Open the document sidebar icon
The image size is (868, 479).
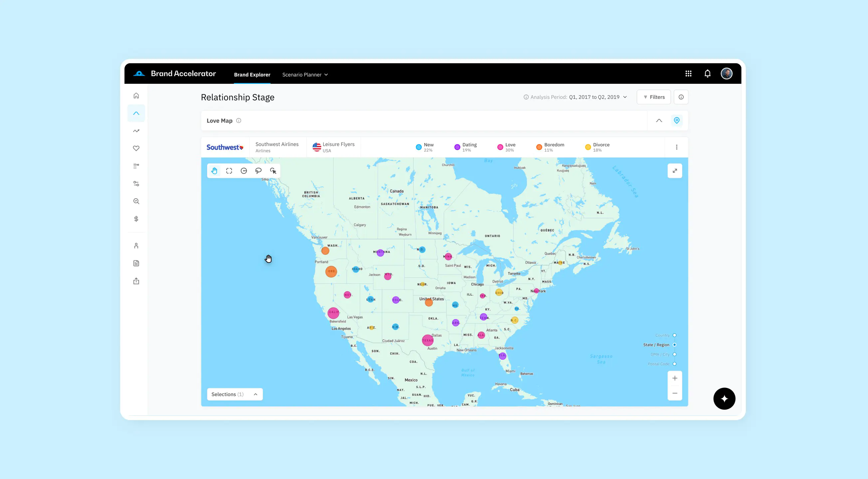(x=136, y=263)
